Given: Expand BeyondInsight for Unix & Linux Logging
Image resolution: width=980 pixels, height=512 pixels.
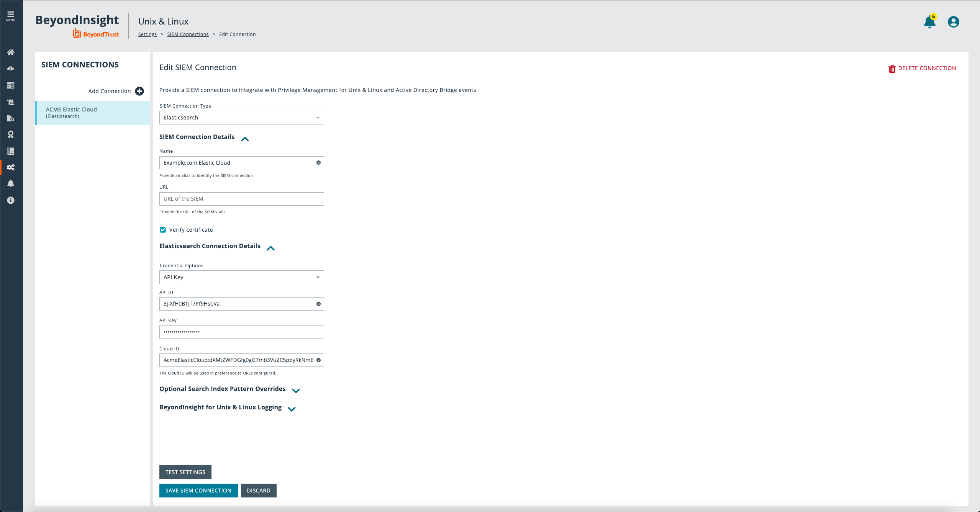Looking at the screenshot, I should (292, 409).
